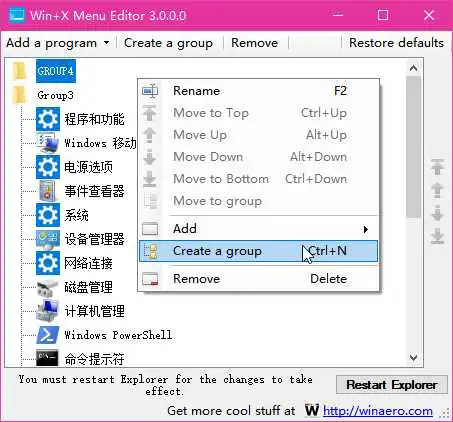Expand the Add submenu arrow

tap(366, 229)
